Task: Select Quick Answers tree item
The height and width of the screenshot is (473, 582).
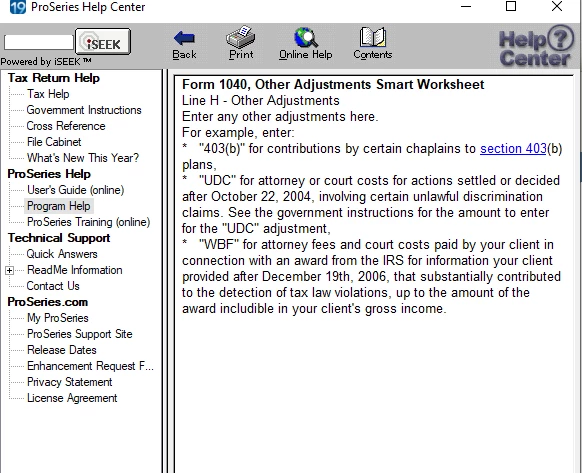Action: [62, 254]
